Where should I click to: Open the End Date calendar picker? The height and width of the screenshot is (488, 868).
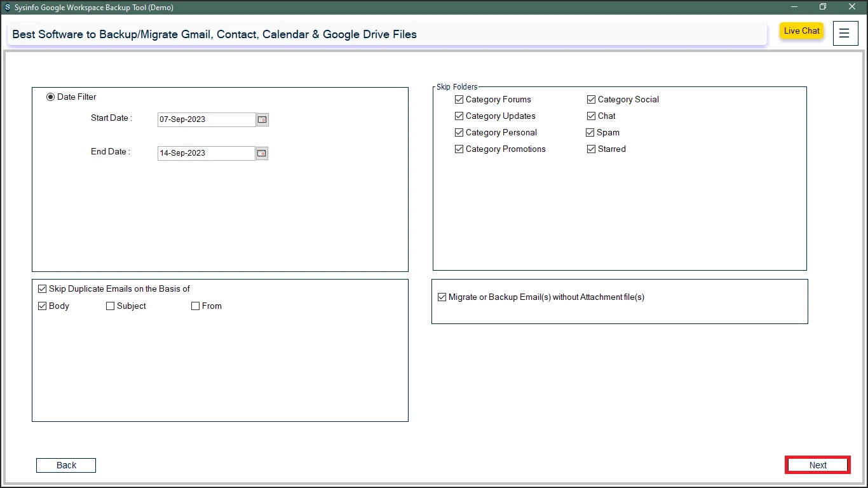(x=262, y=153)
